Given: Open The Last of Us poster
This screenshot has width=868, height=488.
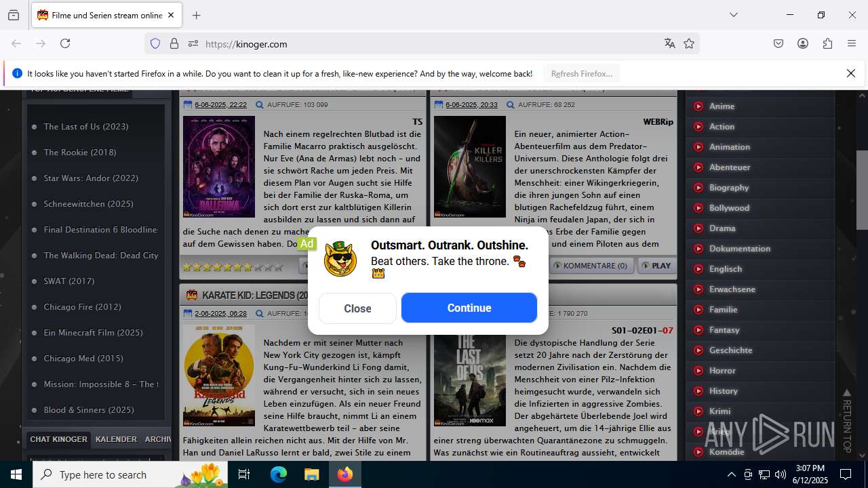Looking at the screenshot, I should 470,375.
